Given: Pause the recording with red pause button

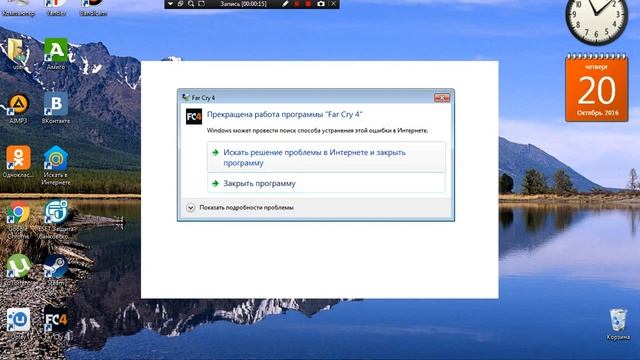Looking at the screenshot, I should [x=297, y=4].
